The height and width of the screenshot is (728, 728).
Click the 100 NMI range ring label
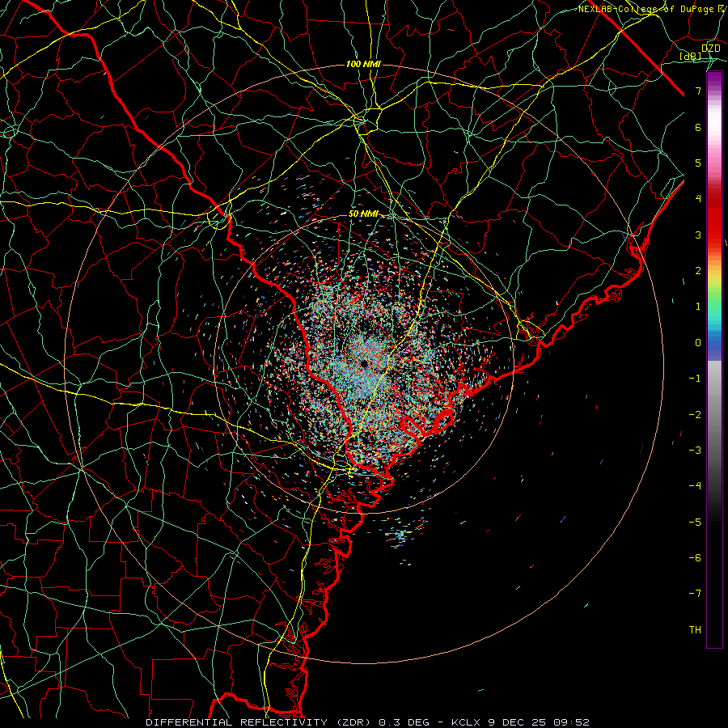[x=363, y=64]
